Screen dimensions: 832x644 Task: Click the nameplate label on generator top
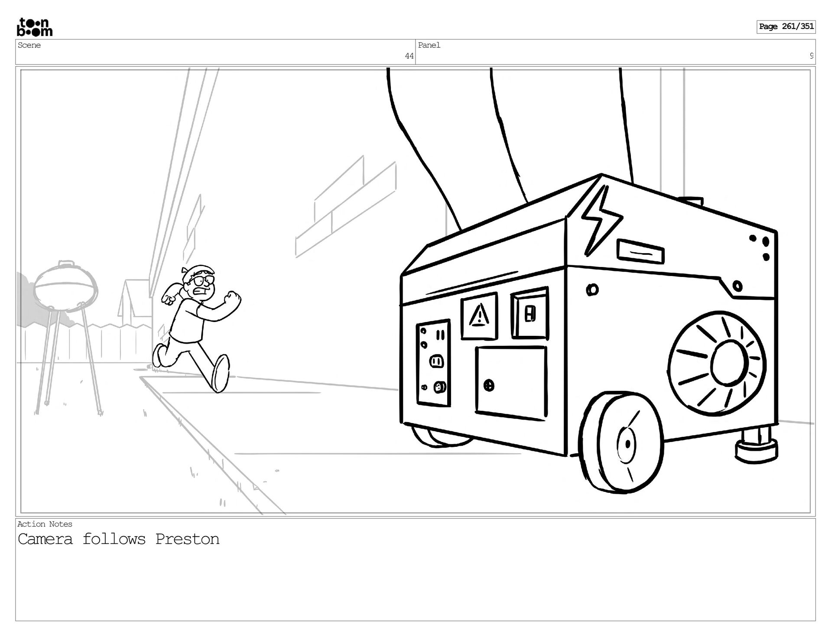pyautogui.click(x=640, y=252)
